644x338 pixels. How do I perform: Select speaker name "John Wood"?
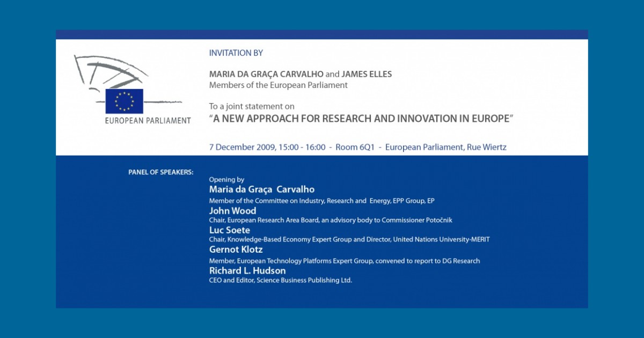pos(233,211)
